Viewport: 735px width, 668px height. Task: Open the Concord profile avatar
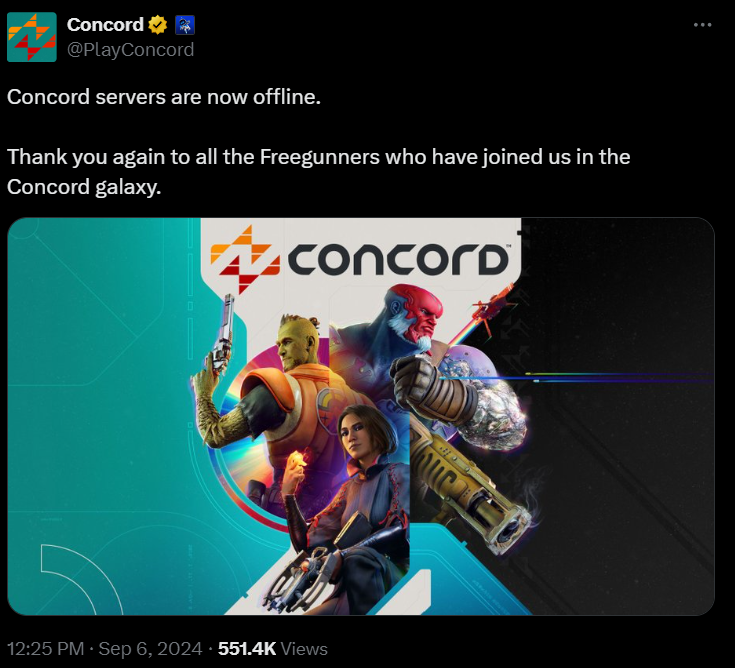click(32, 38)
